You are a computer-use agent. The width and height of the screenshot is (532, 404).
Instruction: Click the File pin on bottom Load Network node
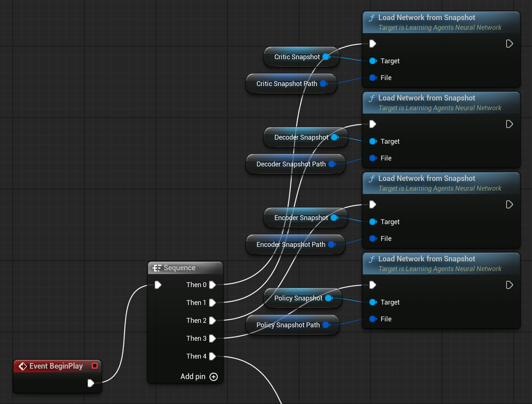point(373,319)
